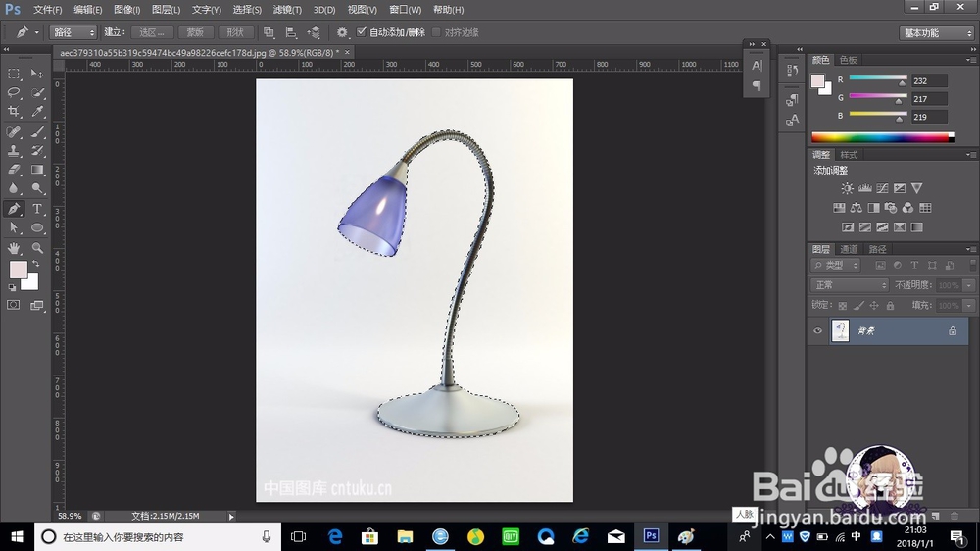Swap foreground and background colors

(35, 264)
